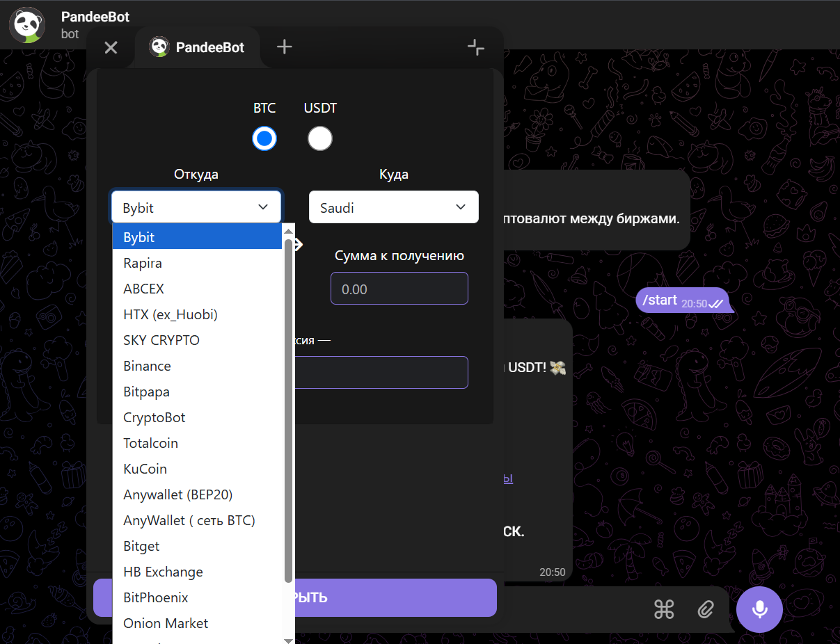The image size is (840, 644).
Task: Select HB Exchange option
Action: click(197, 572)
